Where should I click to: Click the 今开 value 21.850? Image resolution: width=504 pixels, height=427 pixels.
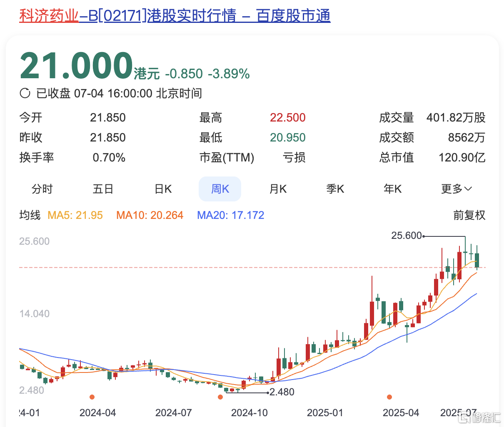click(108, 118)
